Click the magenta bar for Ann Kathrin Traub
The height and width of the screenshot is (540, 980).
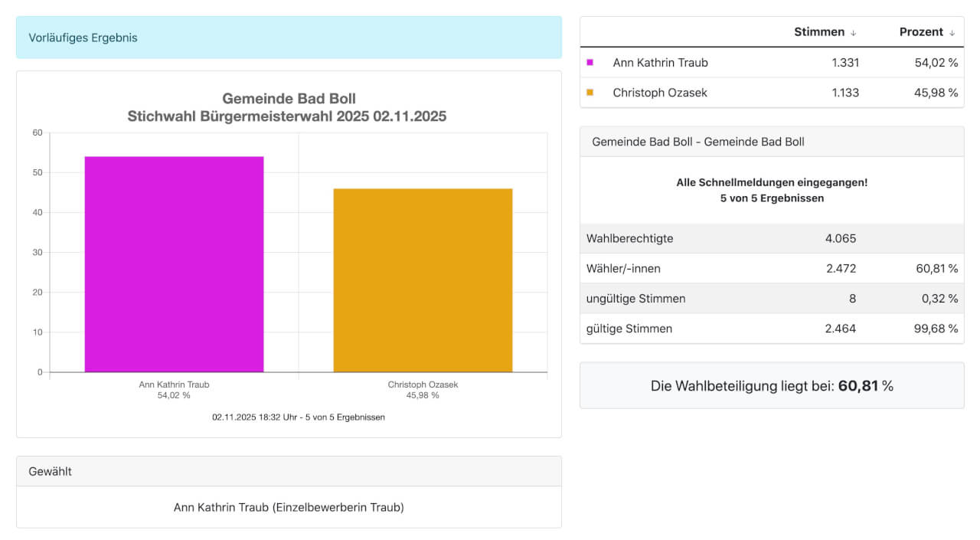(x=174, y=264)
